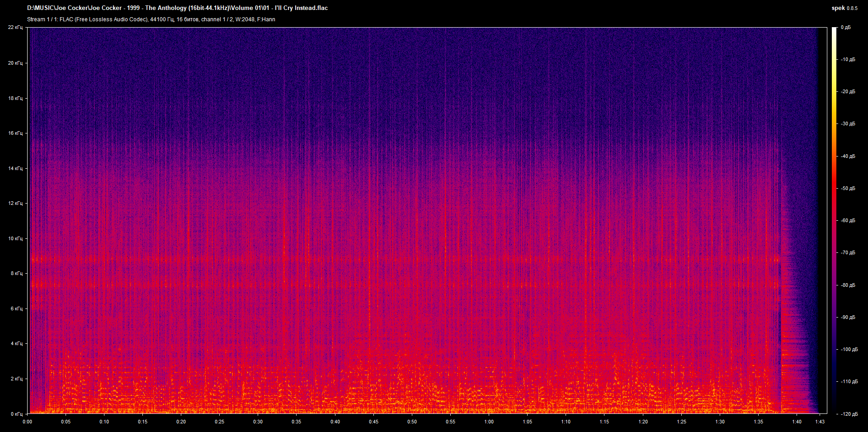This screenshot has height=432, width=868.
Task: Click the spek 0.8.5 version label
Action: (844, 8)
